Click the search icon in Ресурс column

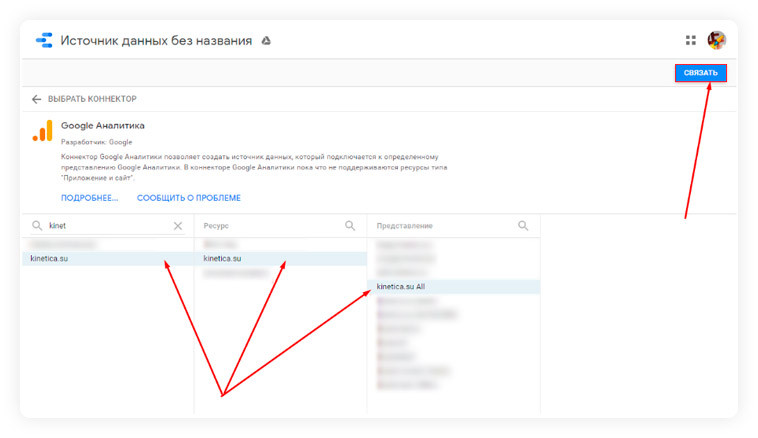(x=350, y=226)
